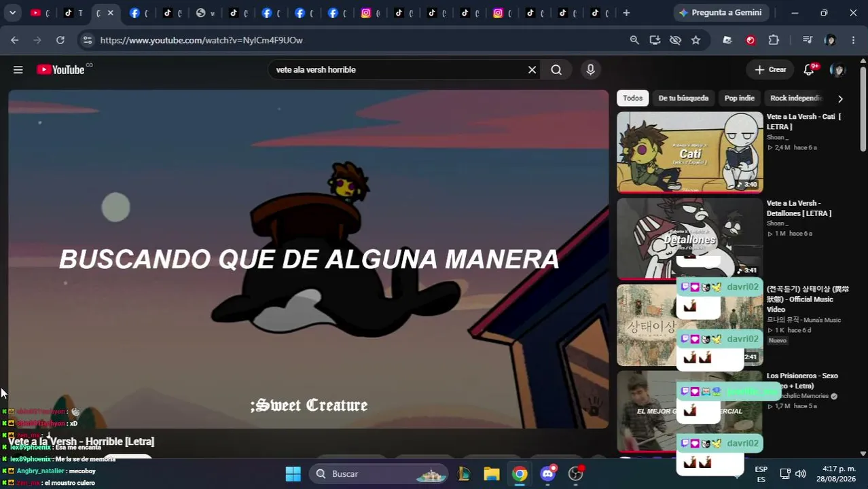Open the red circular extension icon
Viewport: 868px width, 489px height.
[x=751, y=40]
